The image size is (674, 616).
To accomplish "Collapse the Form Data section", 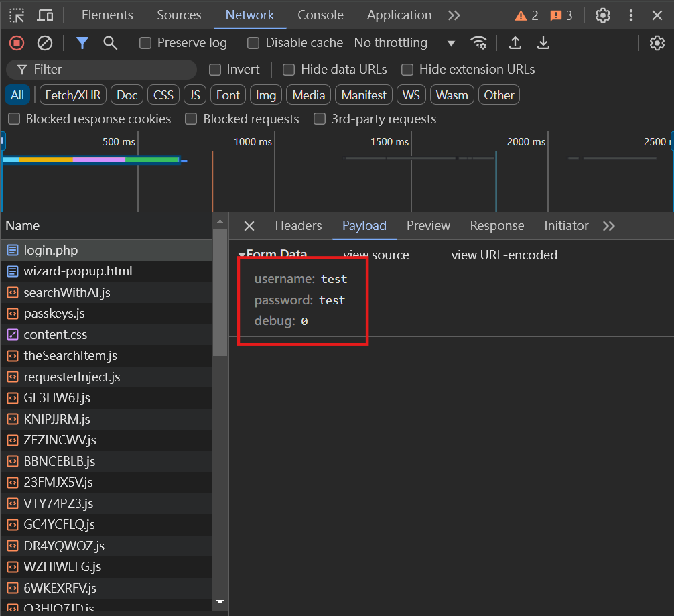I will pyautogui.click(x=241, y=255).
